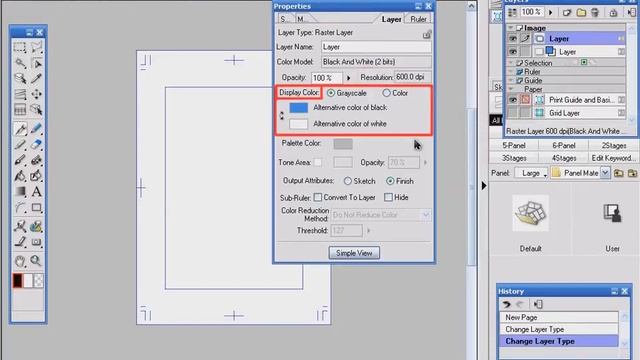
Task: Select the Hand grab tool
Action: 20,260
